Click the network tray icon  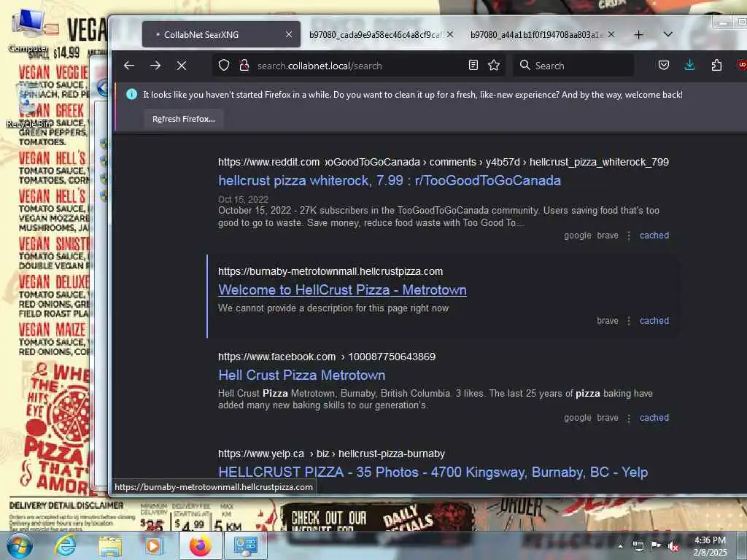pyautogui.click(x=638, y=546)
